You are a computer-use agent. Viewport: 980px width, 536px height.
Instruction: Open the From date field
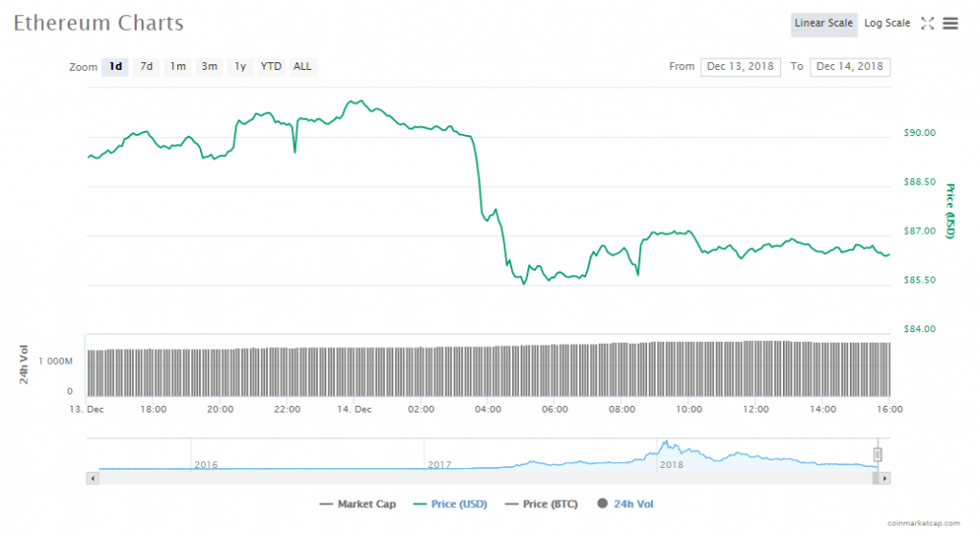pyautogui.click(x=741, y=67)
